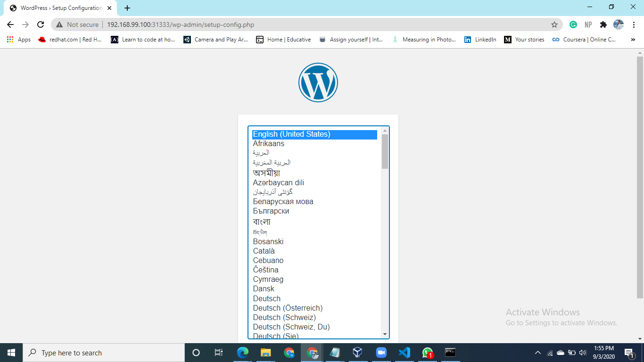Open Home | Educative bookmark

click(x=283, y=40)
